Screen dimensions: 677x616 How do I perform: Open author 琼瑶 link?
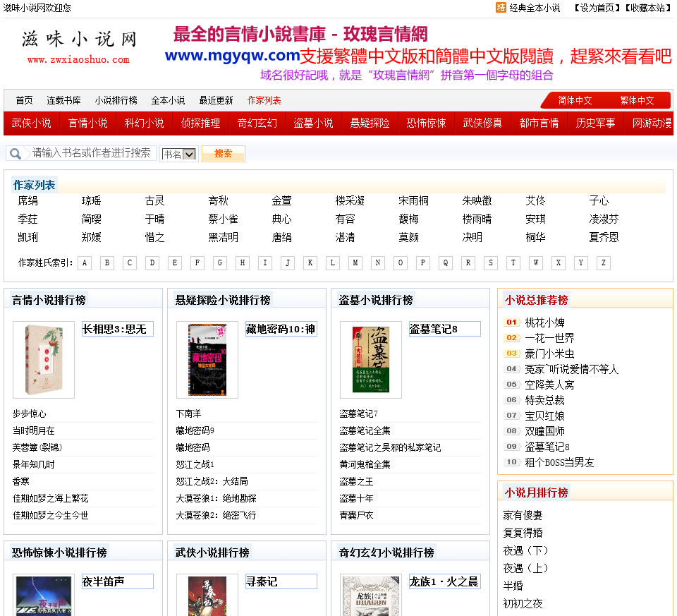(x=91, y=200)
